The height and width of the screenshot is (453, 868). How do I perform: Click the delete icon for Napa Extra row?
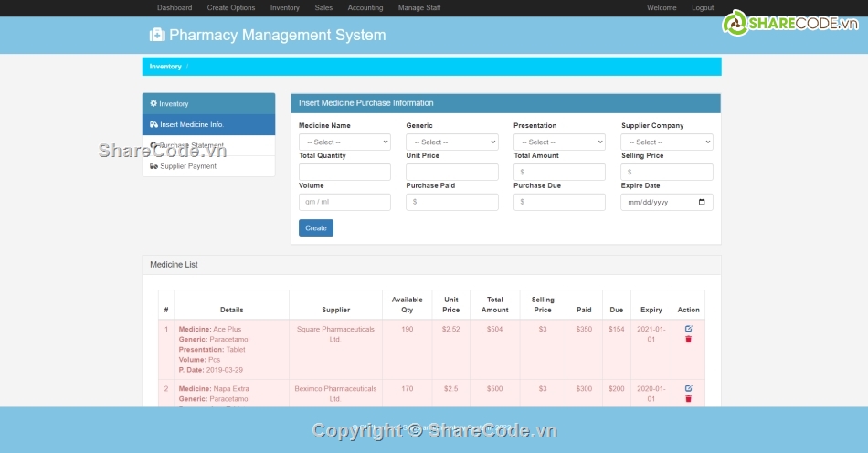[x=688, y=399]
